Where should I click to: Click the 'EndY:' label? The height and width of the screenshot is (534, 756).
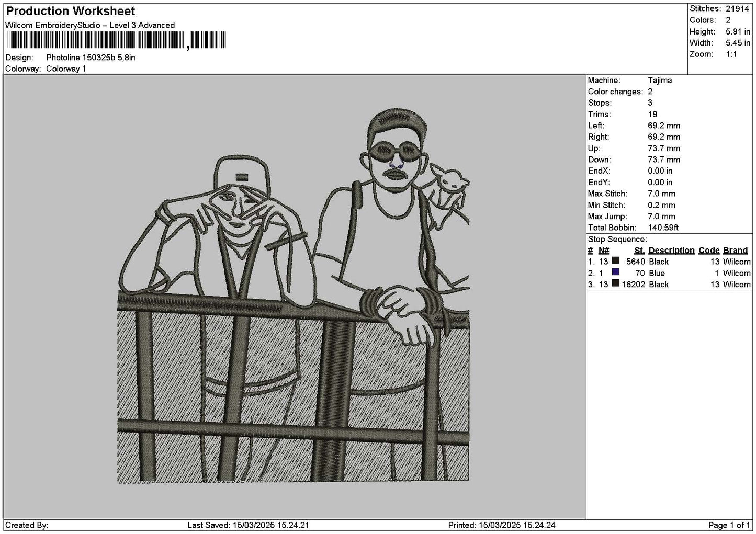[x=599, y=183]
